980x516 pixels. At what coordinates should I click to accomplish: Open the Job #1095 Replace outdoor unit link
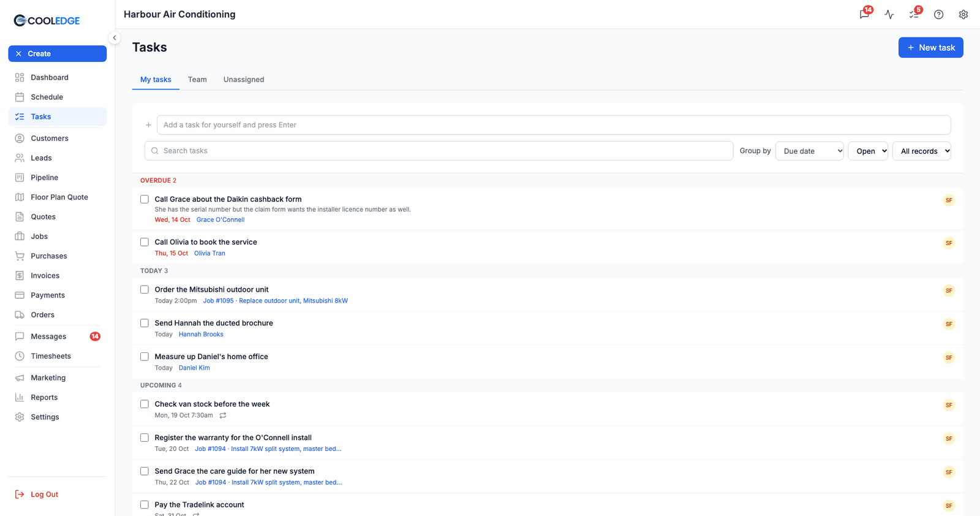click(276, 301)
